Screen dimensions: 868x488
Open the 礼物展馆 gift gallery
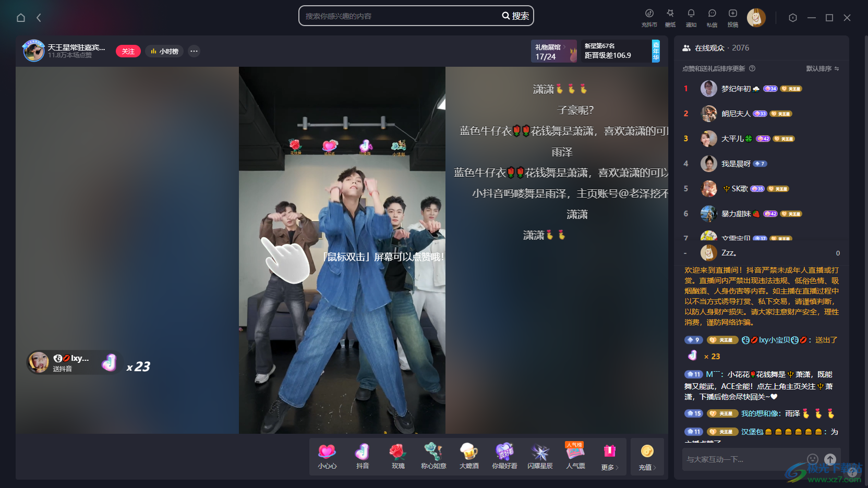point(554,51)
